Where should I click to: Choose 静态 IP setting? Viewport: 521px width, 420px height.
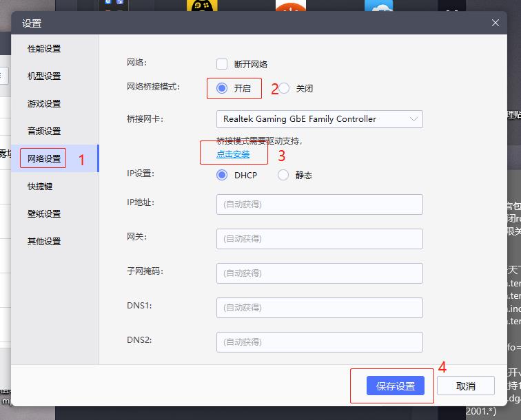click(x=283, y=175)
